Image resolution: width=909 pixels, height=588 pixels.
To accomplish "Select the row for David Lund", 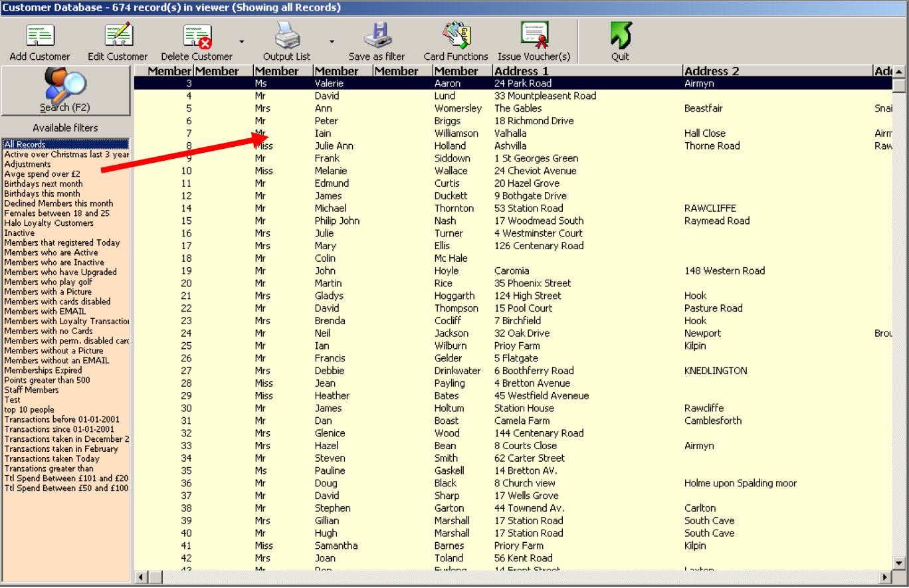I will (513, 96).
